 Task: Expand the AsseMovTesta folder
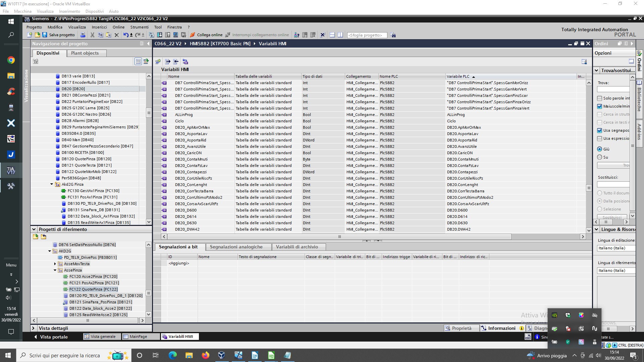click(x=55, y=264)
